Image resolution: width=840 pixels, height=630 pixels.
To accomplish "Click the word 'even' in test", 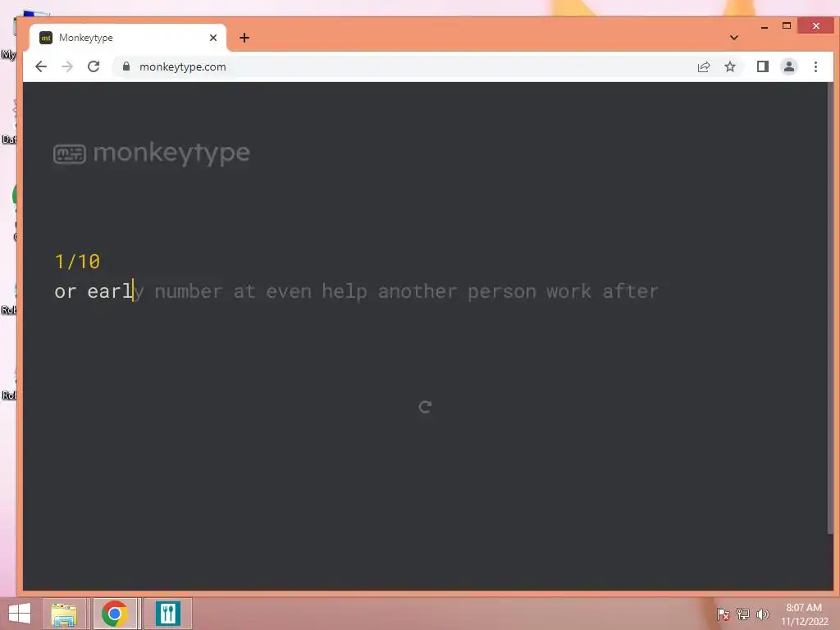I will click(289, 293).
